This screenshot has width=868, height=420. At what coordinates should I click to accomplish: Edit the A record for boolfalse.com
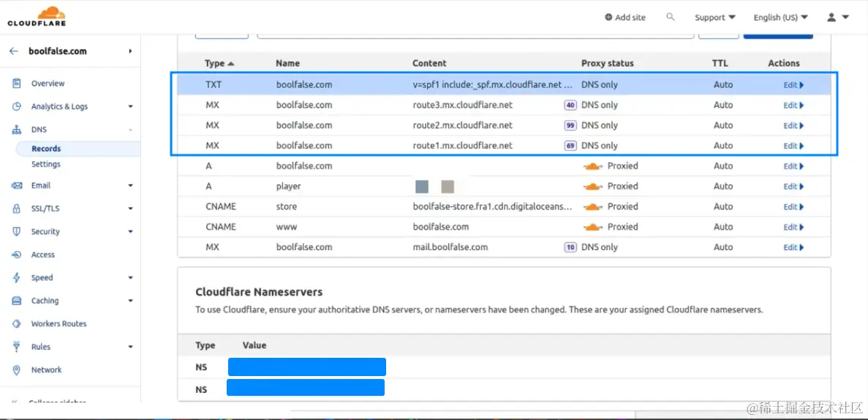793,166
